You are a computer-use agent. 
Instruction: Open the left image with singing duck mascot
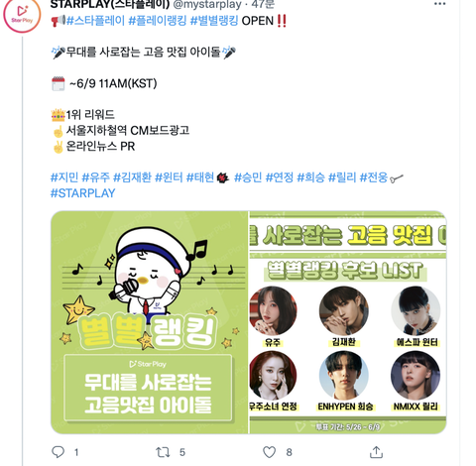(x=150, y=322)
